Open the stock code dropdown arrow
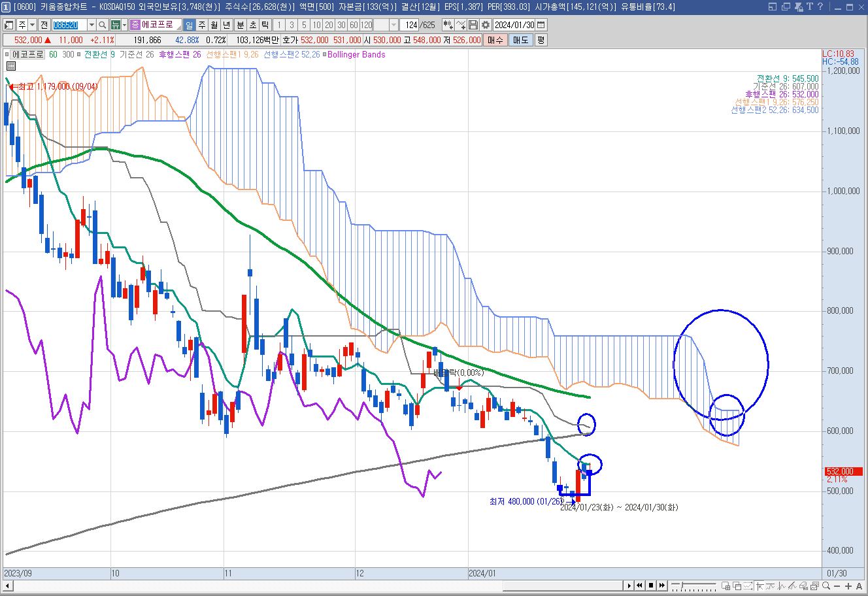Image resolution: width=868 pixels, height=596 pixels. pyautogui.click(x=92, y=25)
